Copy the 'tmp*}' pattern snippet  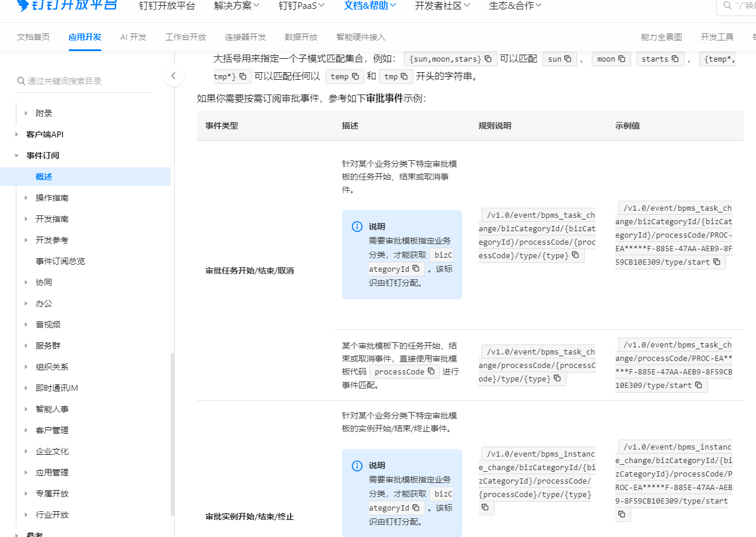tap(243, 76)
